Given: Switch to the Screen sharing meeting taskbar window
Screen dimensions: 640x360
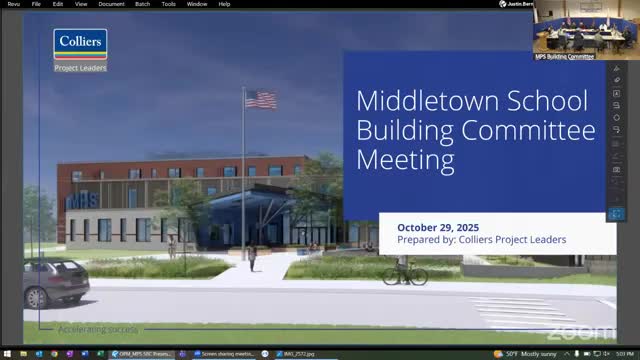Looking at the screenshot, I should (x=224, y=354).
